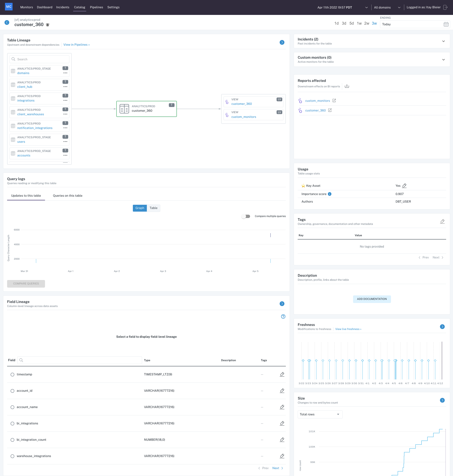Open the Total rows dropdown

(x=320, y=414)
